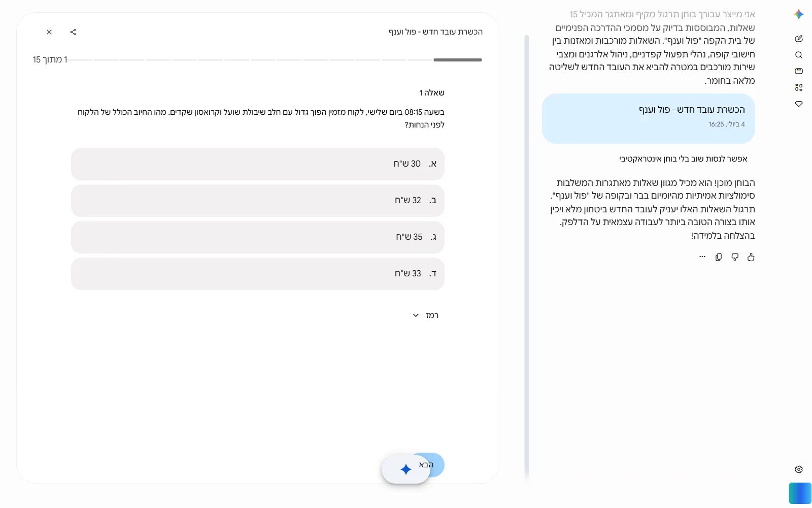Open the הכשרת עובד חדש quiz card

click(x=649, y=118)
